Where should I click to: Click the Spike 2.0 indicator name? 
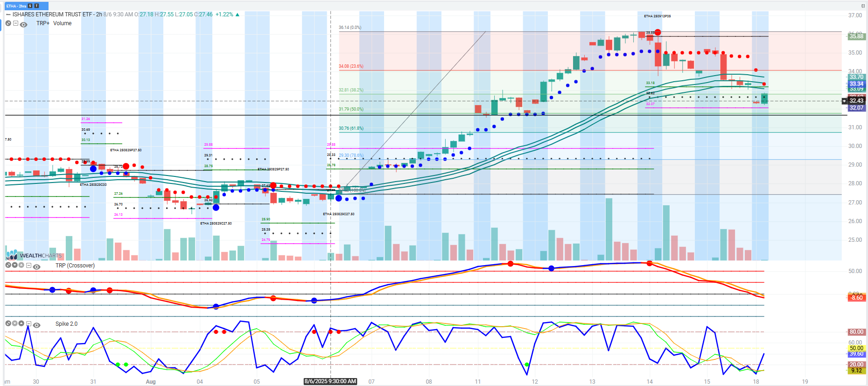tap(66, 324)
